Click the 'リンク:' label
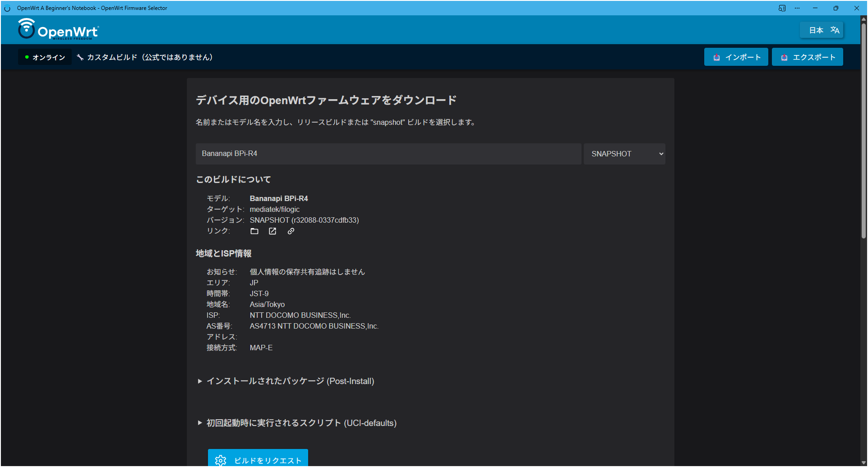The height and width of the screenshot is (467, 868). click(x=218, y=231)
